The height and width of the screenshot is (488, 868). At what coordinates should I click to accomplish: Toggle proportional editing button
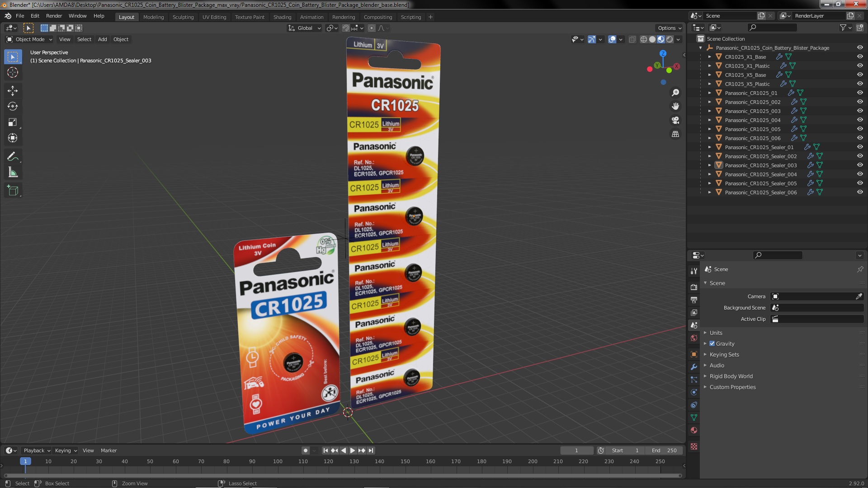pos(372,28)
